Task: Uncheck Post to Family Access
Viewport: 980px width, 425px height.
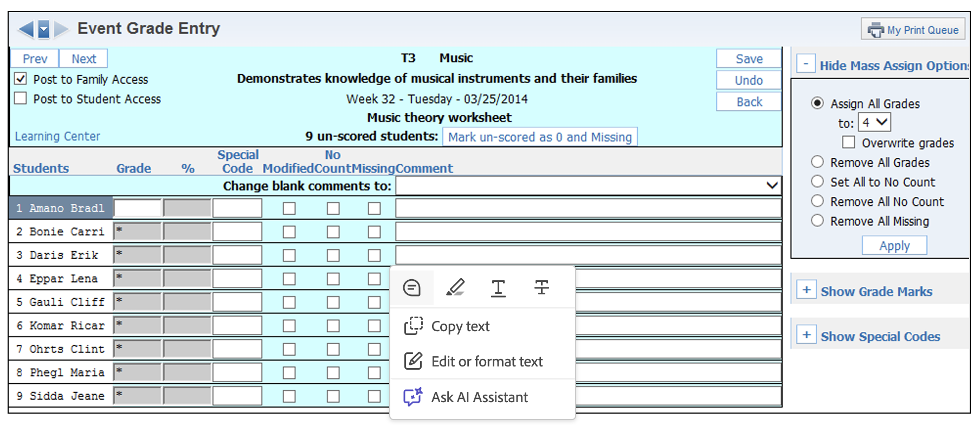Action: pos(21,79)
